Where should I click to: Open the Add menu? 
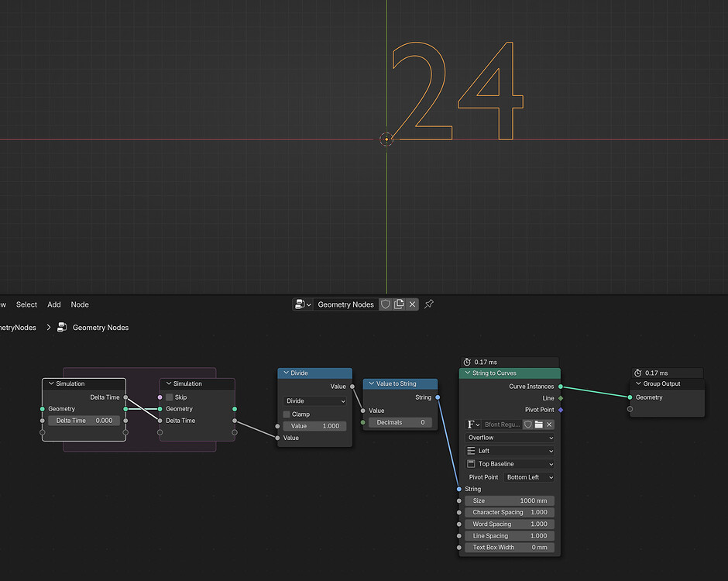point(54,304)
